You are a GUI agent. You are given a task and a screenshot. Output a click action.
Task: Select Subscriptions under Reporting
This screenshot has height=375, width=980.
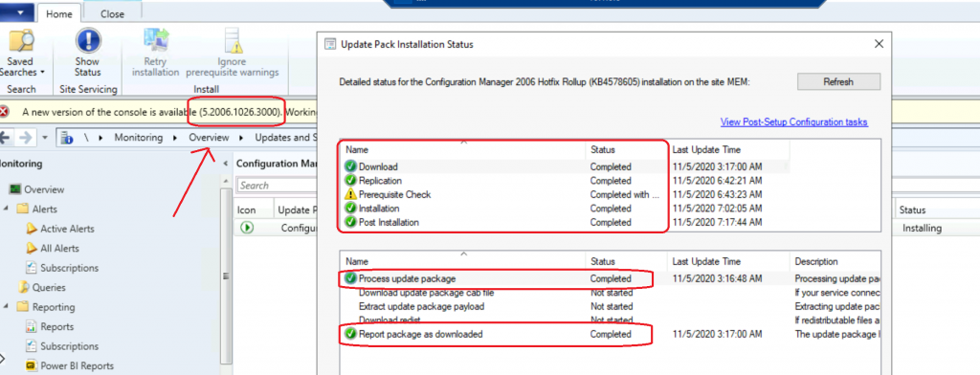click(x=62, y=346)
